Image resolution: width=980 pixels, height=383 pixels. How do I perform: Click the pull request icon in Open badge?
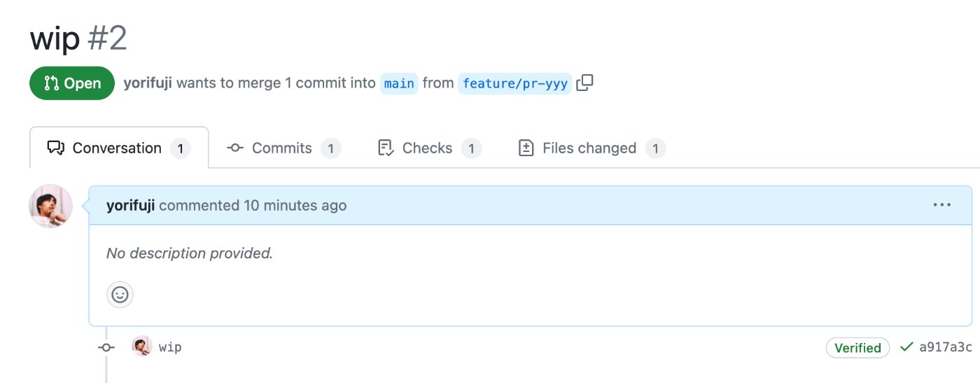coord(51,83)
